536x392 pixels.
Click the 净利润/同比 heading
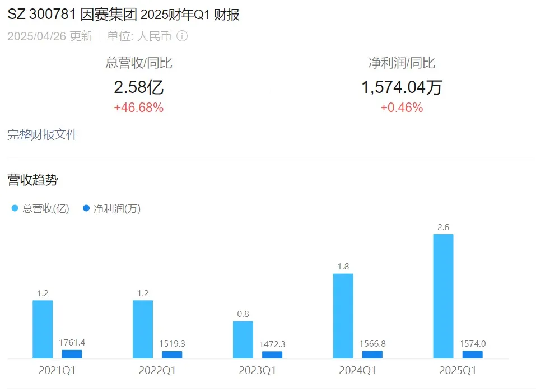click(402, 63)
